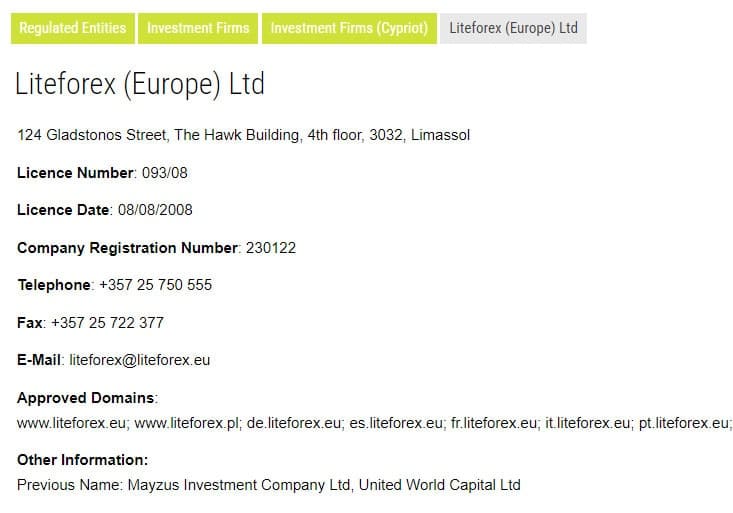733x513 pixels.
Task: Click the grey Liteforex (Europe) Ltd breadcrumb
Action: click(x=513, y=28)
